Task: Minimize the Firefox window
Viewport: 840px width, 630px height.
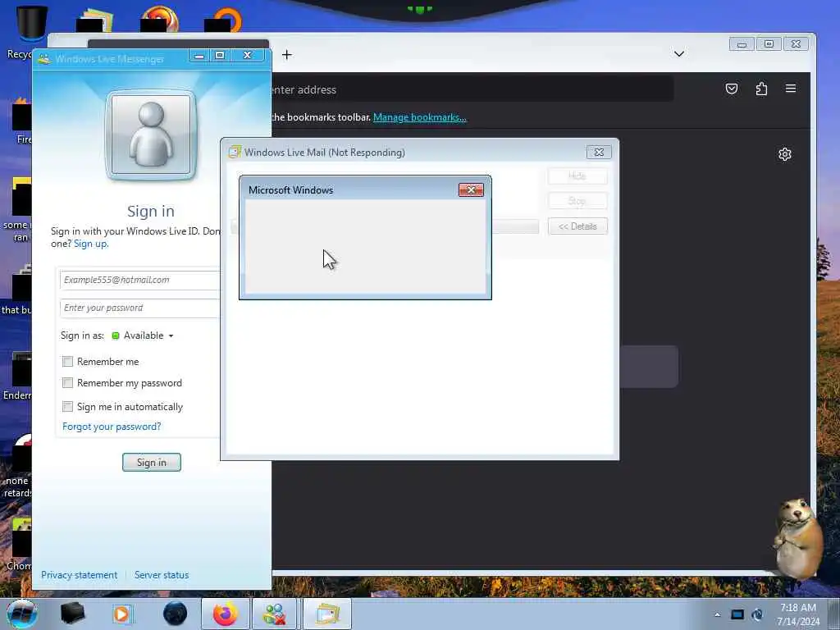Action: pos(742,44)
